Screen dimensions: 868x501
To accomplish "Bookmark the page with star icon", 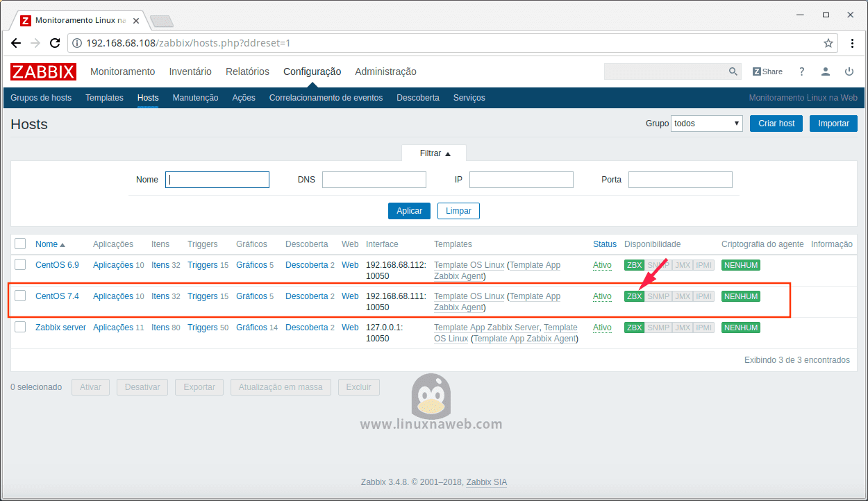I will tap(828, 43).
